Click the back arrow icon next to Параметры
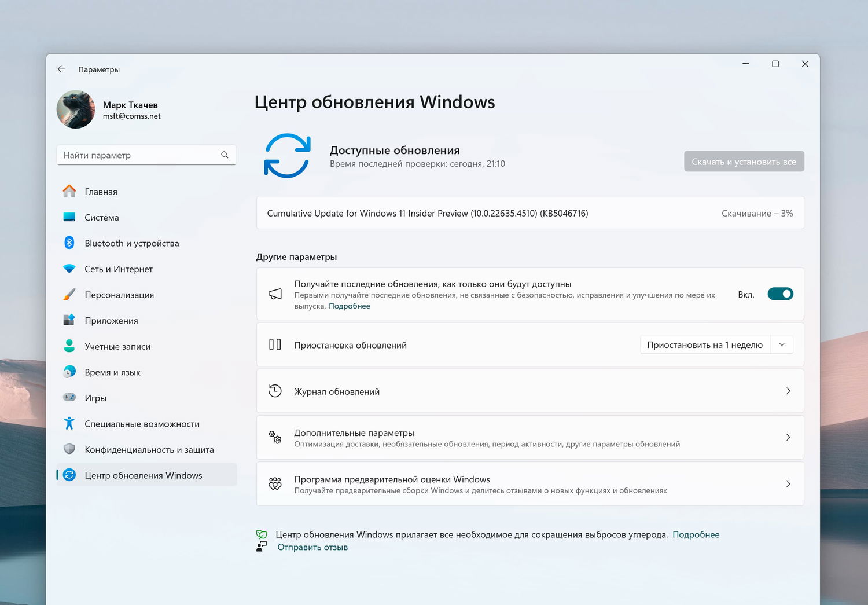868x605 pixels. [61, 69]
